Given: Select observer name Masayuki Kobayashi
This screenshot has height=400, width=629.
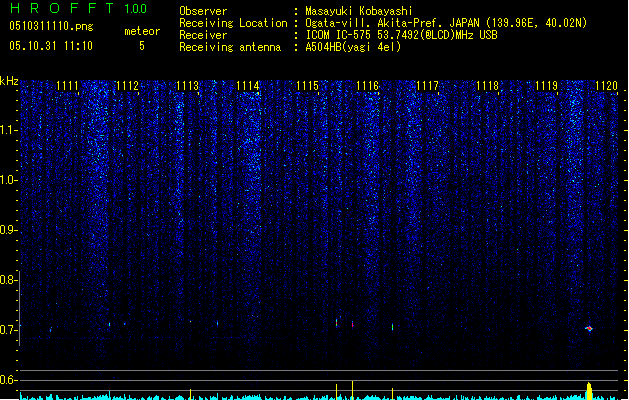Looking at the screenshot, I should point(359,11).
